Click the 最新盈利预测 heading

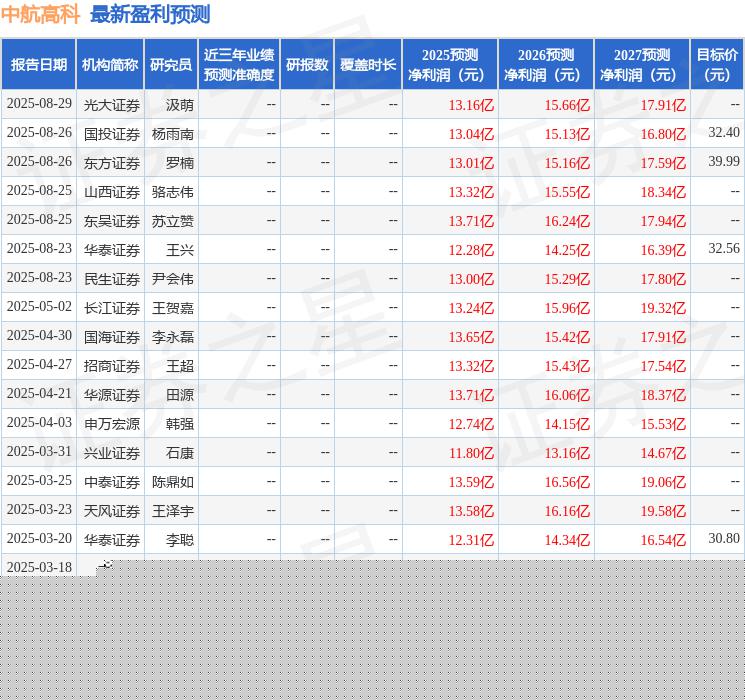click(x=150, y=15)
